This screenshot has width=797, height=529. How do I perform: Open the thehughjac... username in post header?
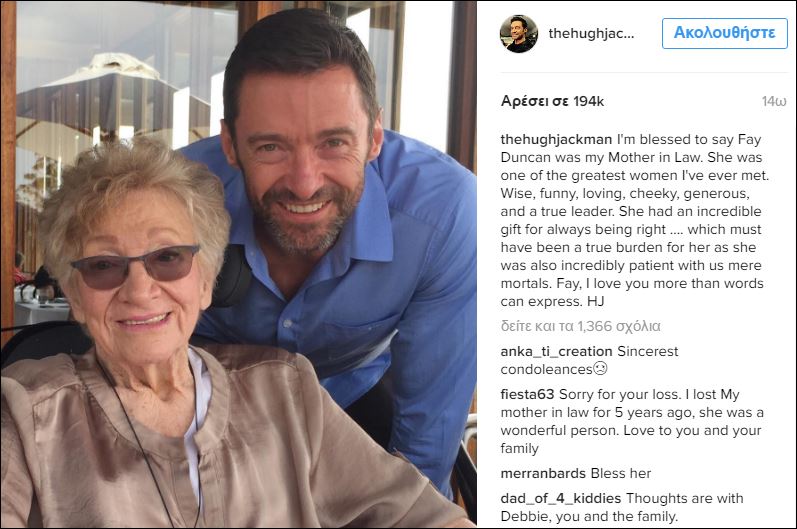click(591, 33)
